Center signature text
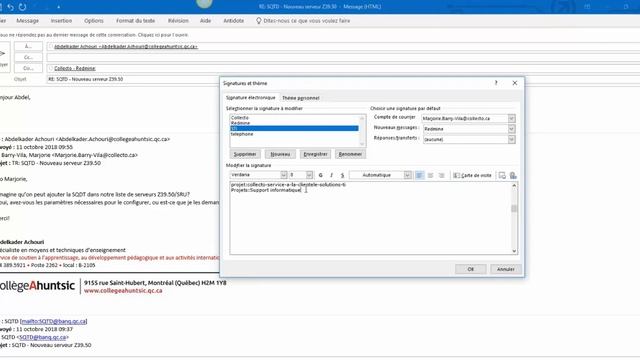Viewport: 640px width, 360px height. pos(430,175)
